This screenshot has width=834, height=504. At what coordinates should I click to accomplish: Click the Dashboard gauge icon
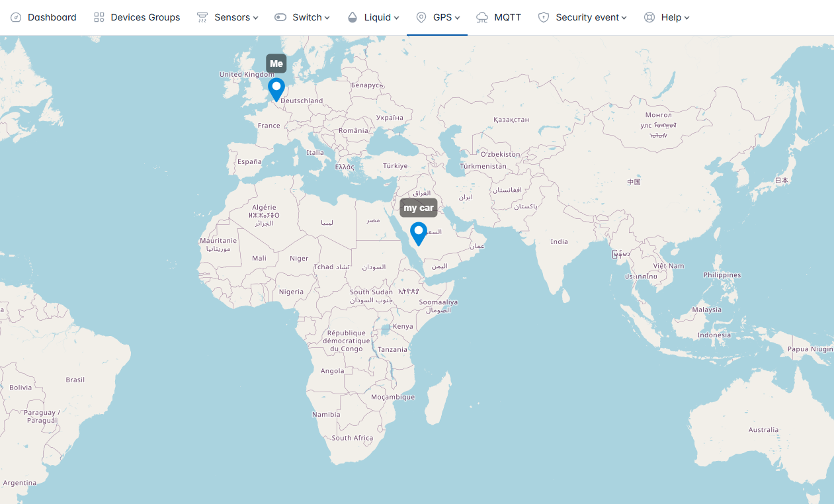17,17
